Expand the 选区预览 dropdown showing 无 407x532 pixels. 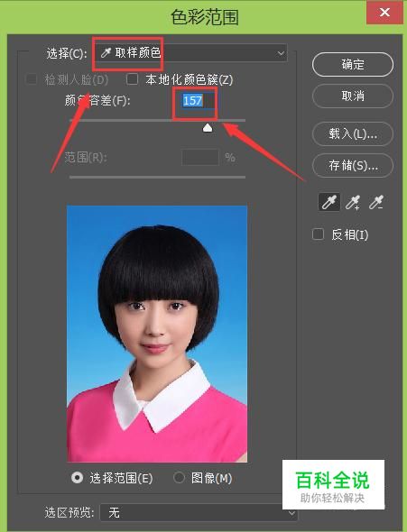199,512
